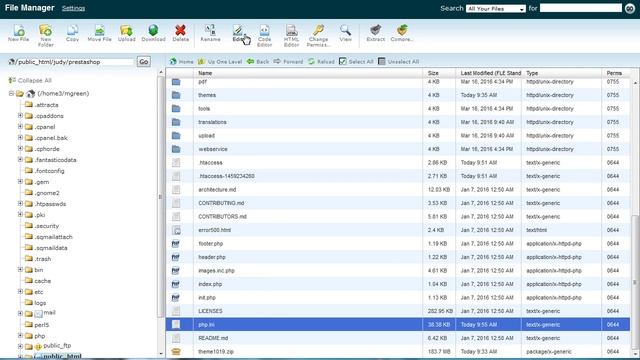Click Select All

[356, 62]
